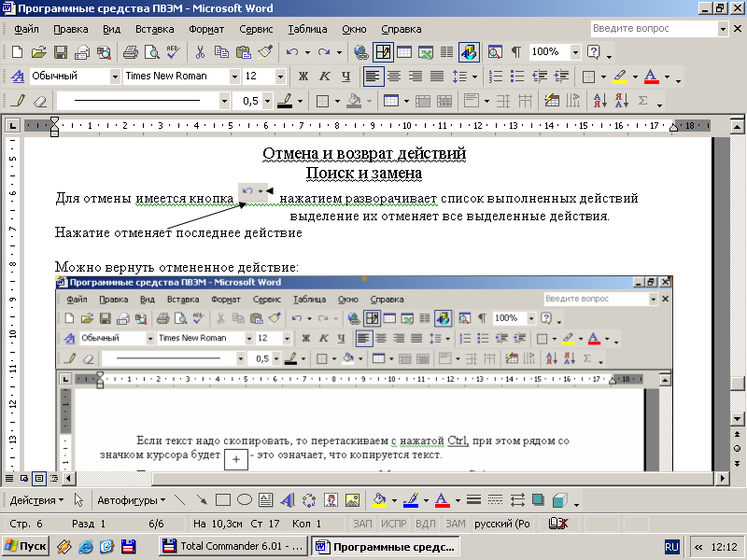Undo last action in main toolbar

[x=292, y=52]
